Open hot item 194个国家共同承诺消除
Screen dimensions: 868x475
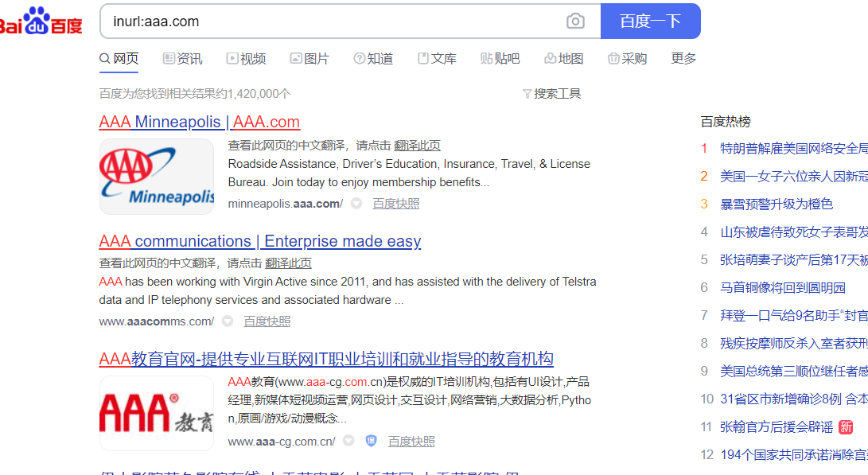click(x=794, y=454)
